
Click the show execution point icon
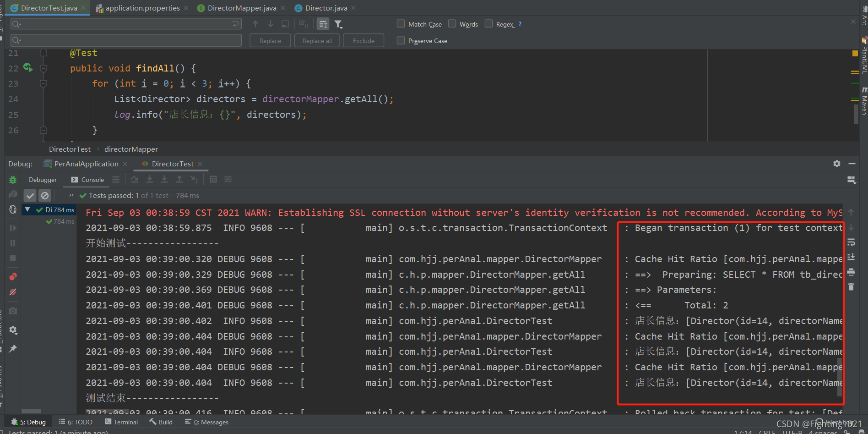[x=116, y=179]
